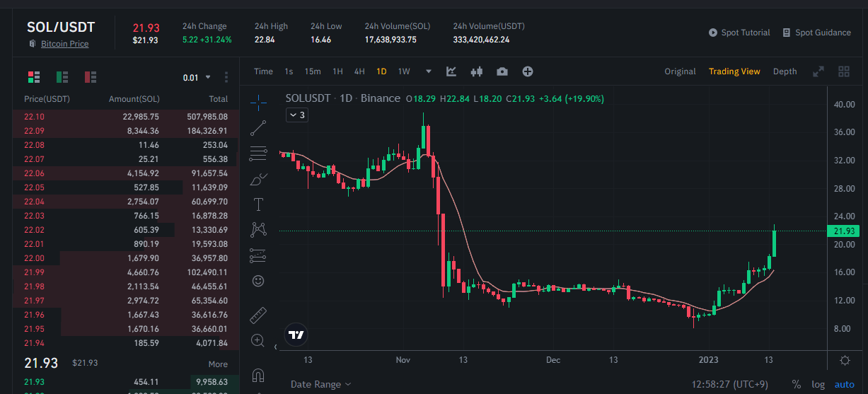
Task: Select the ruler measure tool
Action: [258, 315]
